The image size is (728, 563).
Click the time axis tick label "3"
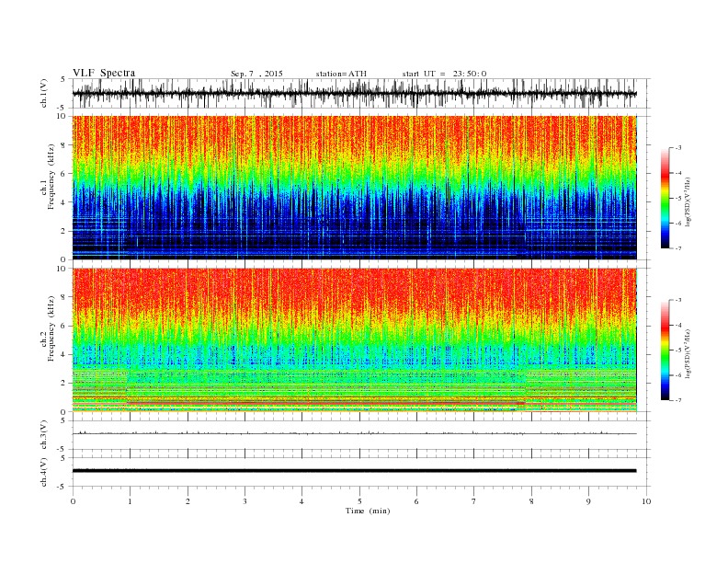point(245,501)
